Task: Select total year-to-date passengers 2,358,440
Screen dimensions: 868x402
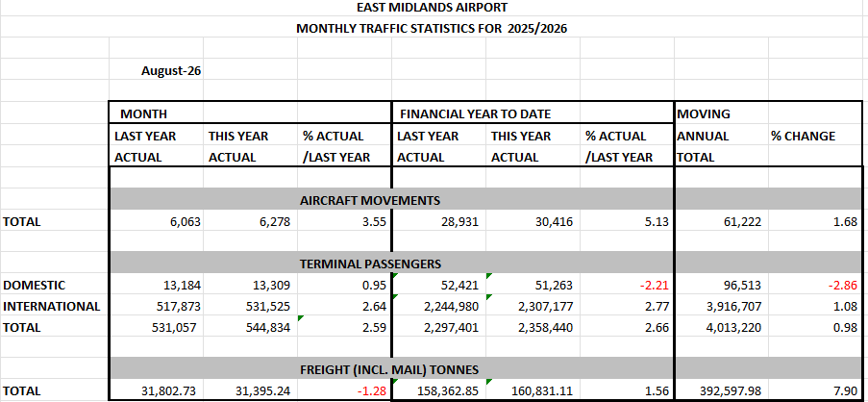Action: 546,327
